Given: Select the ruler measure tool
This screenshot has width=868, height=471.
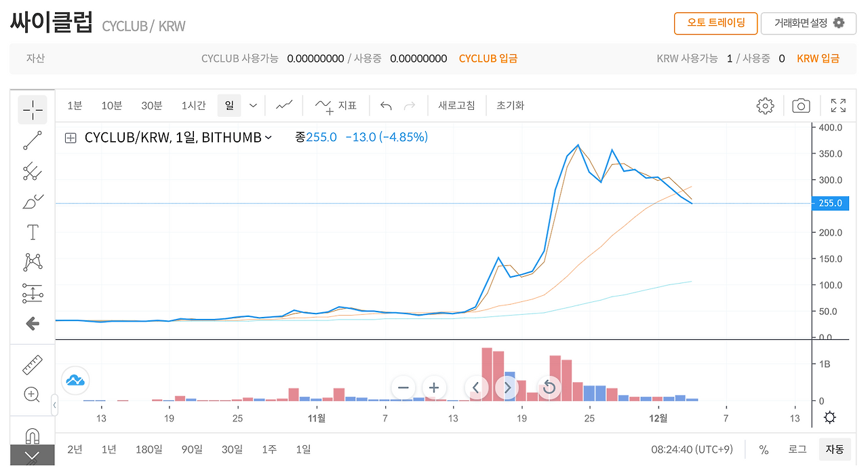Looking at the screenshot, I should pyautogui.click(x=32, y=365).
